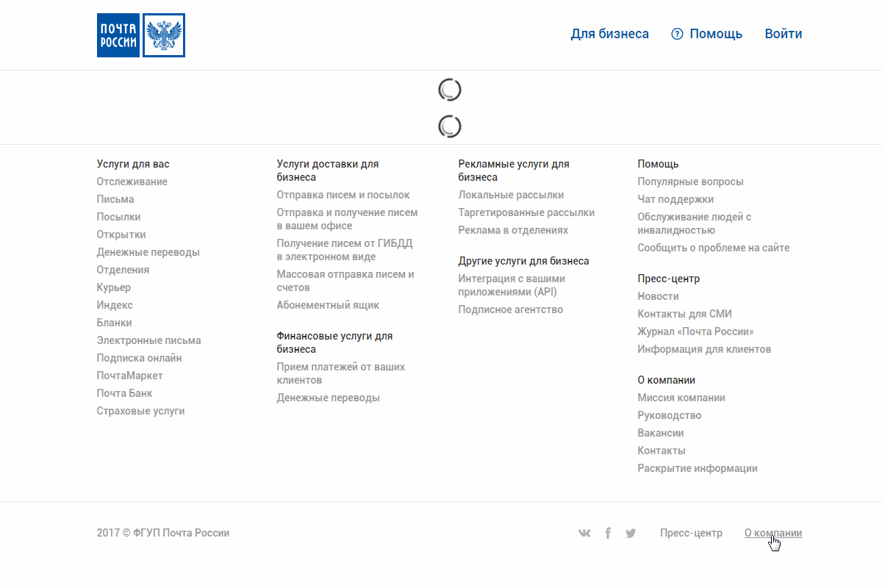Open Таргетированные рассылки link
This screenshot has width=882, height=588.
coord(526,212)
